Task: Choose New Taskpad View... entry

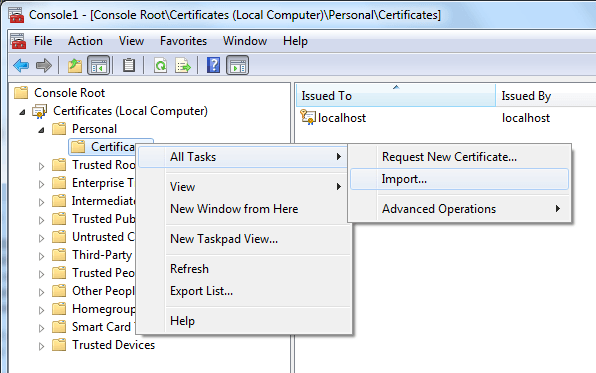Action: pos(243,239)
